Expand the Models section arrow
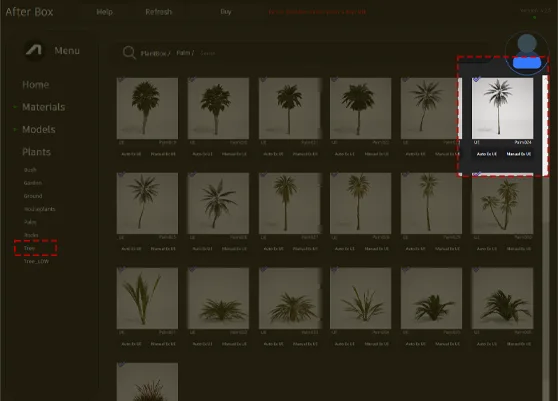 pyautogui.click(x=15, y=129)
